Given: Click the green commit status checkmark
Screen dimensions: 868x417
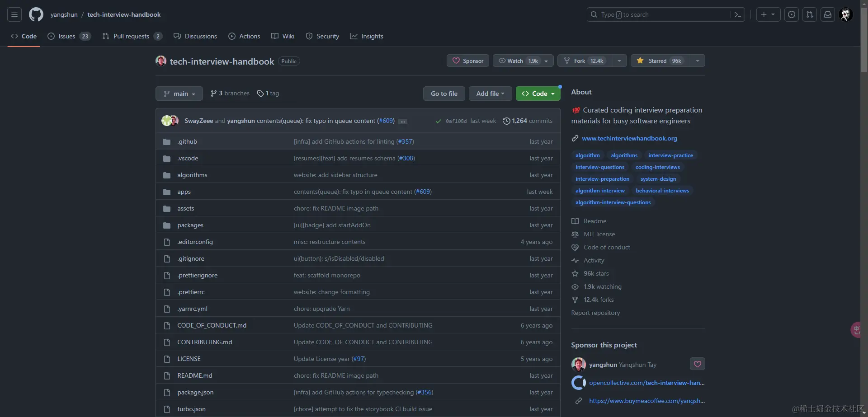Looking at the screenshot, I should coord(438,121).
